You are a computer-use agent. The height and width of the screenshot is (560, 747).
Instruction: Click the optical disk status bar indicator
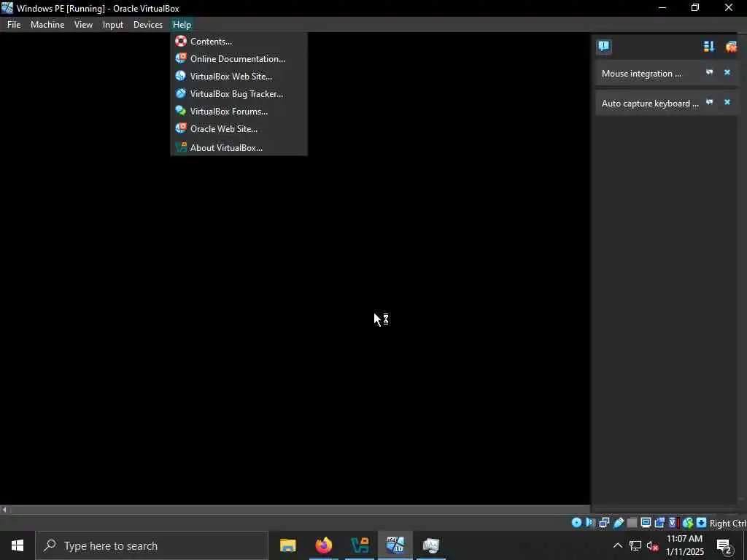[576, 523]
